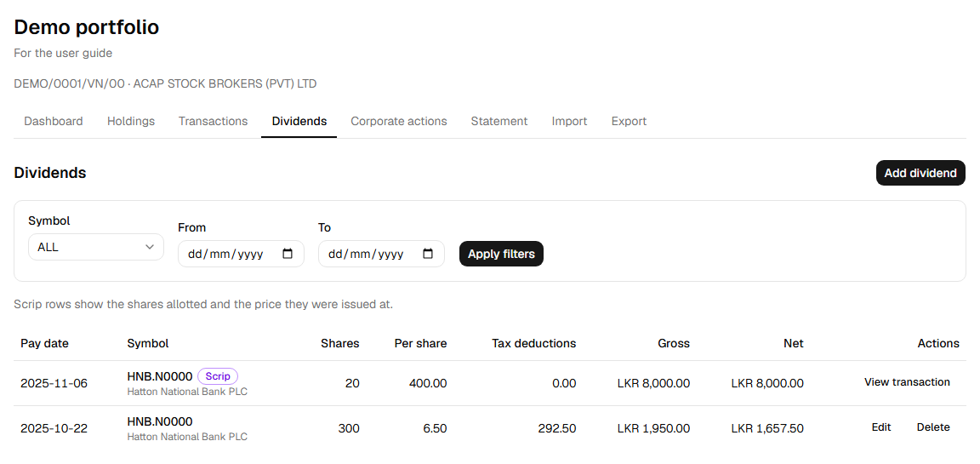Go to the Export tab
The height and width of the screenshot is (464, 980).
click(x=629, y=121)
